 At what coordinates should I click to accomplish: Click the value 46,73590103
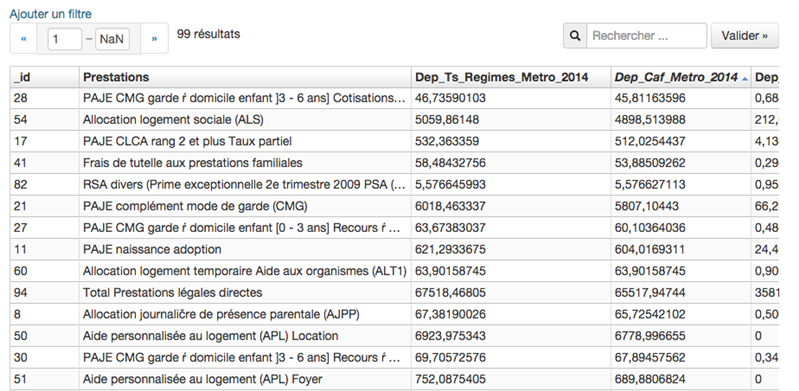pos(450,98)
